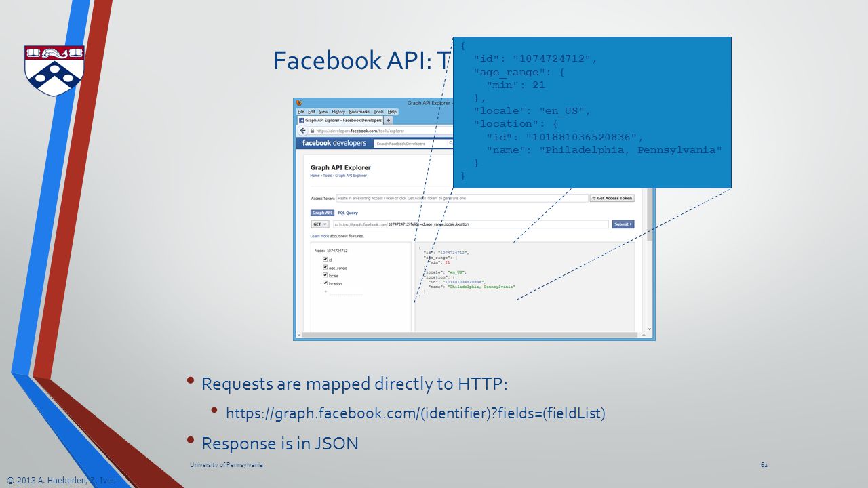
Task: Click the "en_US" locale value in the small response pane
Action: pyautogui.click(x=456, y=272)
